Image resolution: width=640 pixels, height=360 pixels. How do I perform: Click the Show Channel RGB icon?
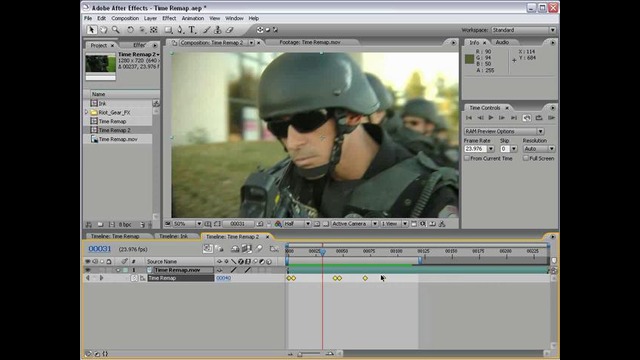point(278,224)
